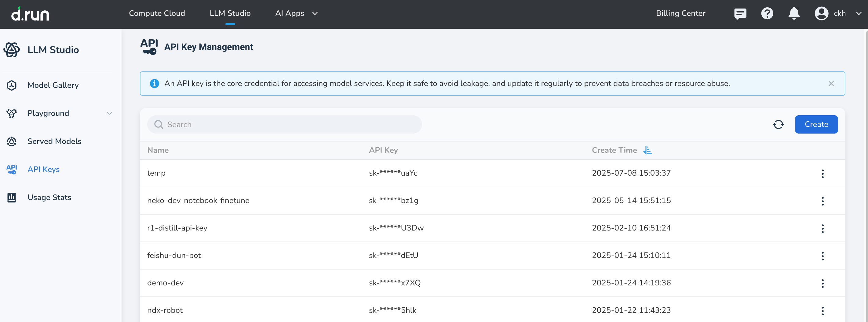
Task: Open the notifications bell
Action: (794, 13)
